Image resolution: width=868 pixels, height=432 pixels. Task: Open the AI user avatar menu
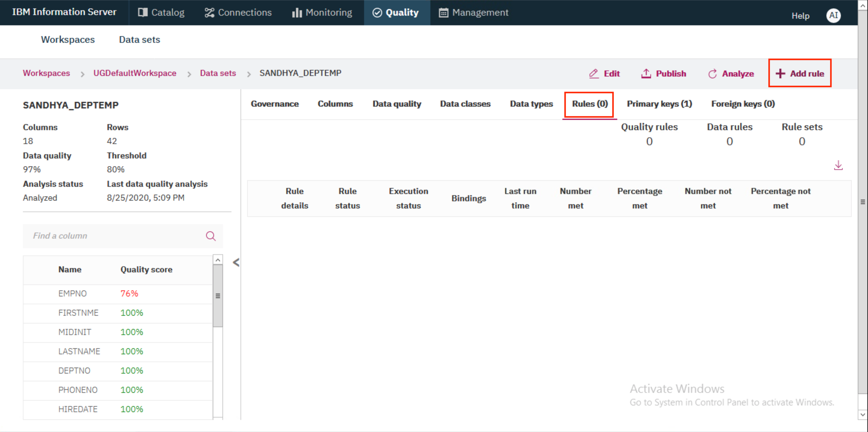point(833,15)
